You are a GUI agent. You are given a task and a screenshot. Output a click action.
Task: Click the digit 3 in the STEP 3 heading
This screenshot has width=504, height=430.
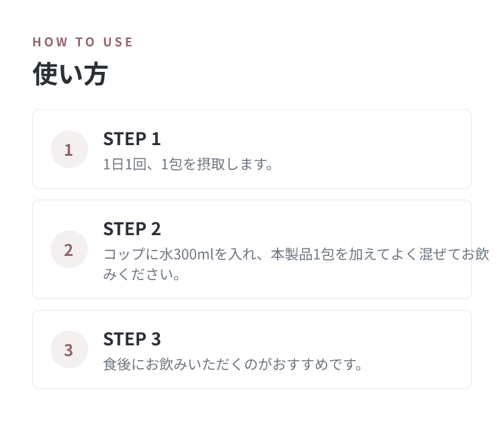click(x=156, y=339)
